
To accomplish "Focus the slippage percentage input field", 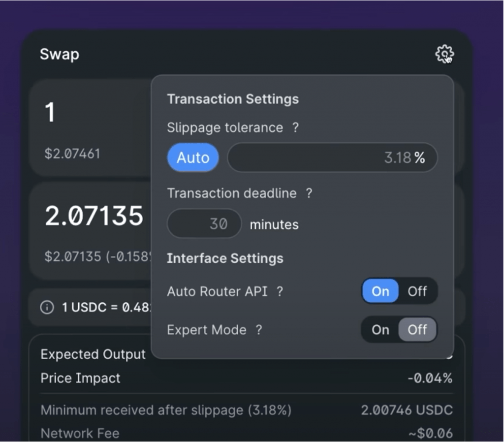I will pyautogui.click(x=325, y=158).
